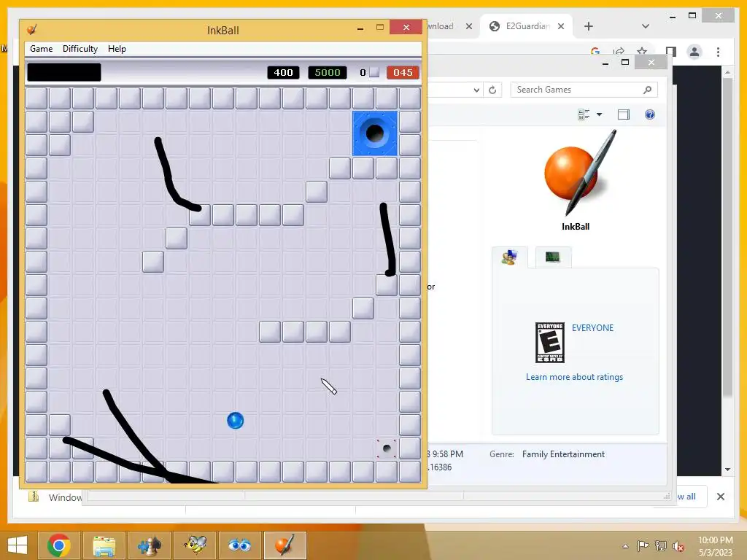
Task: Click the search magnifier in Games window
Action: tap(648, 90)
